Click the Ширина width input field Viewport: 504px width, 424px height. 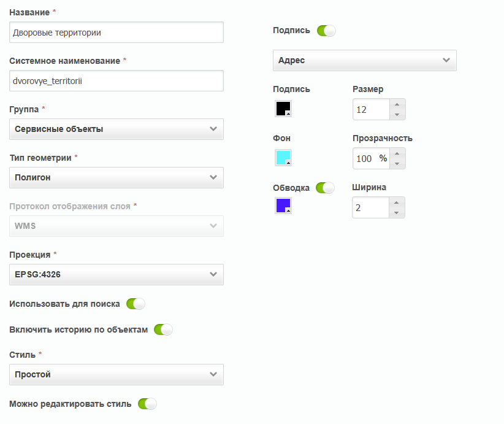pyautogui.click(x=371, y=207)
